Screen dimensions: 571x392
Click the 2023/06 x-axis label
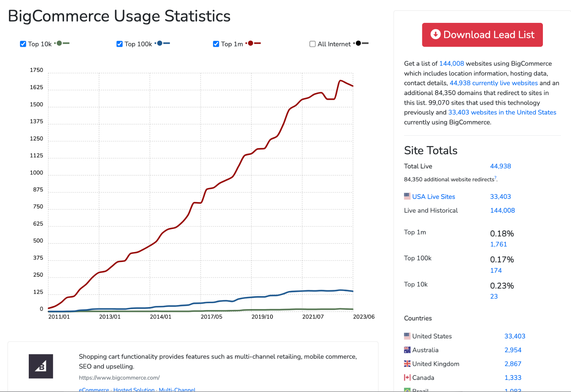click(x=364, y=317)
